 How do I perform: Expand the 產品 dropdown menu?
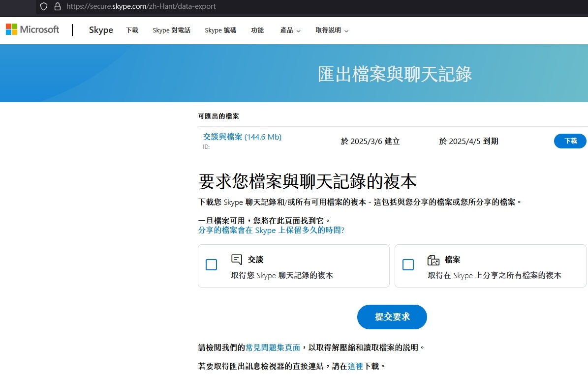point(290,30)
